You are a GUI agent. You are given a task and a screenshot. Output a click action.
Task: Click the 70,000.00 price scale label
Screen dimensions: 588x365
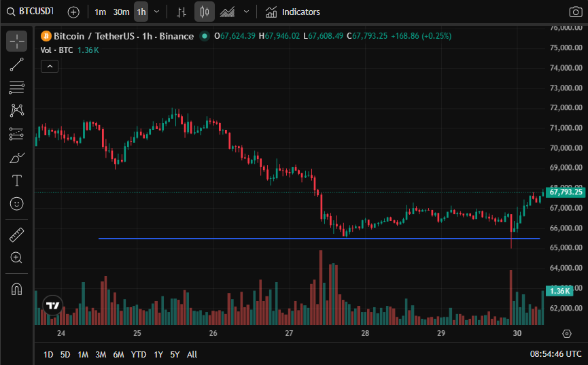[566, 147]
